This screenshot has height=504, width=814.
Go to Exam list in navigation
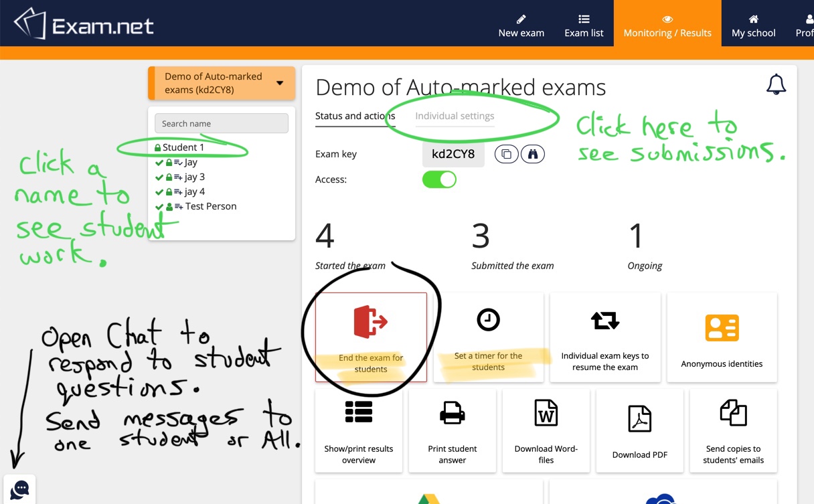click(x=584, y=25)
